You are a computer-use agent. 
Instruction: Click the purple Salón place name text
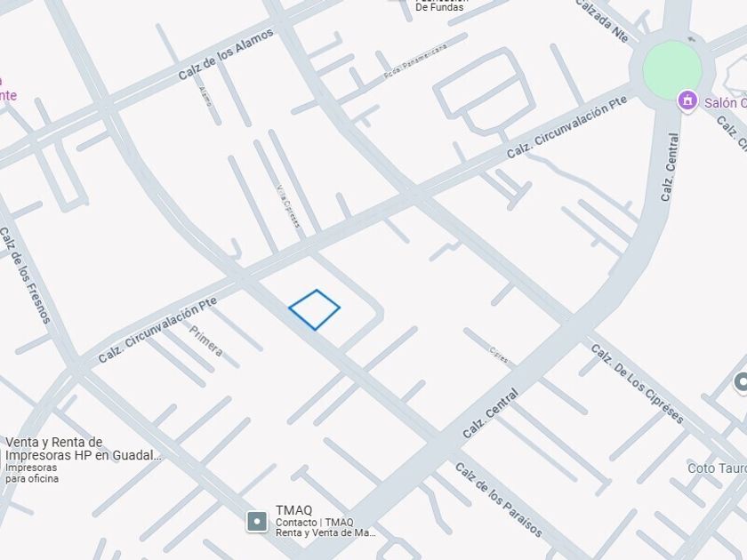tap(726, 103)
